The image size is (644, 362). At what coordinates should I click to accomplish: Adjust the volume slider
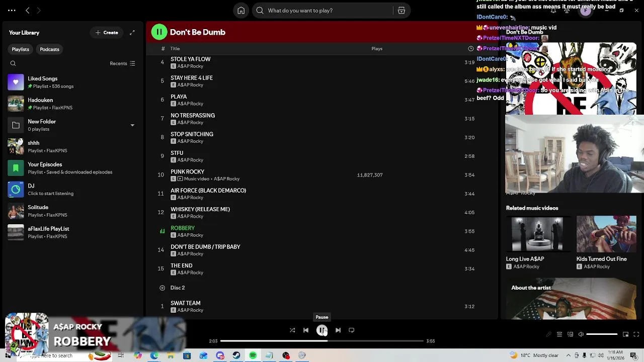[x=602, y=334]
